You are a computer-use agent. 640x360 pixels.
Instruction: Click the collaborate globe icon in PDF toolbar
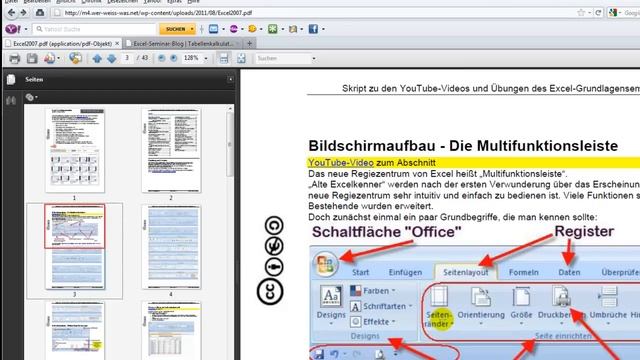click(75, 58)
